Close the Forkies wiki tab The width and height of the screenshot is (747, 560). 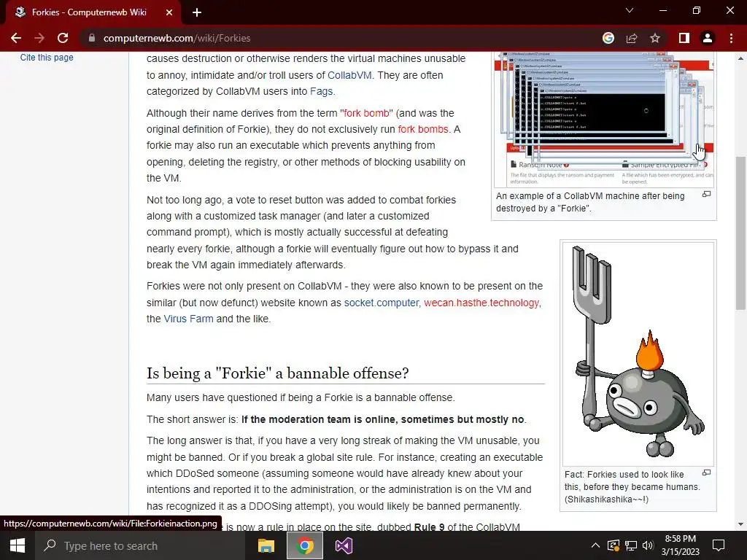point(169,12)
